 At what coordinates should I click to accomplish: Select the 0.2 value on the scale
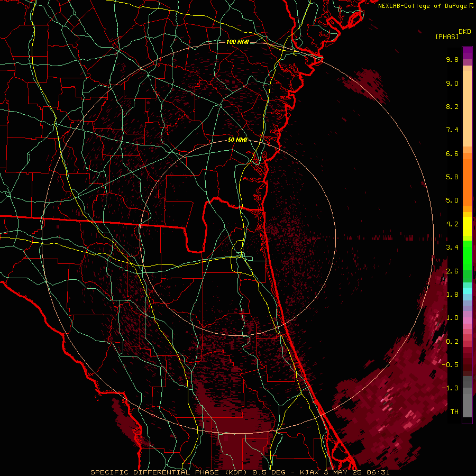[452, 342]
